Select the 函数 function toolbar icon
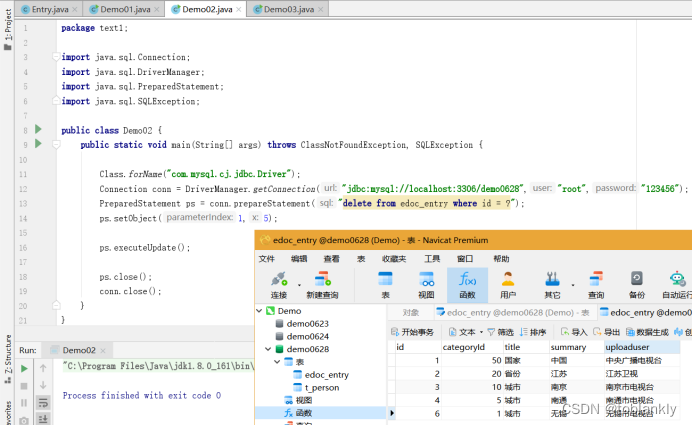 tap(467, 285)
